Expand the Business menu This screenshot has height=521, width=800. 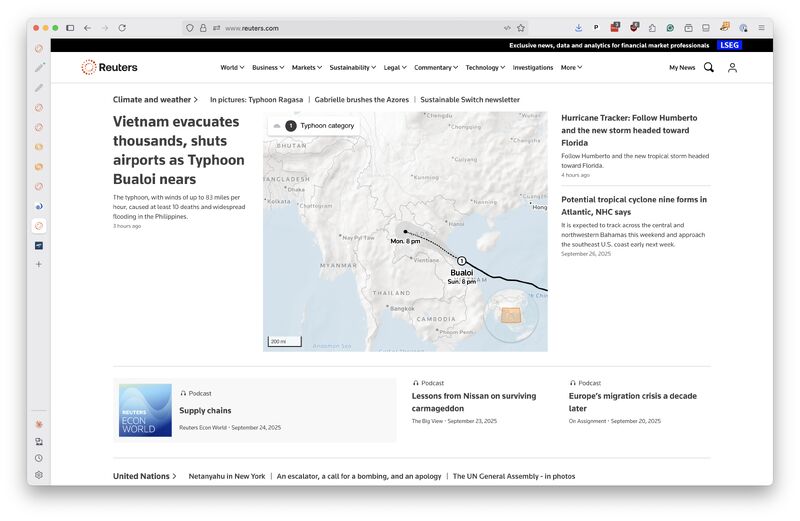(268, 67)
